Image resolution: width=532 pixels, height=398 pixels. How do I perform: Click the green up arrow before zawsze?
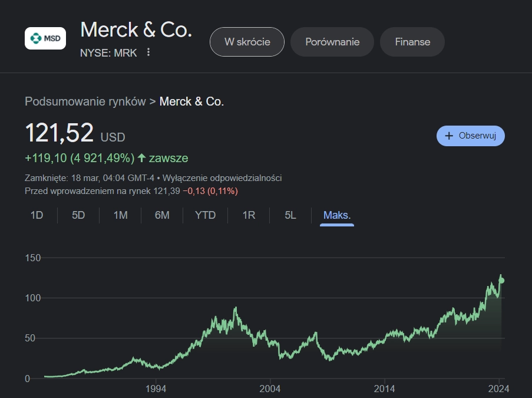click(142, 158)
